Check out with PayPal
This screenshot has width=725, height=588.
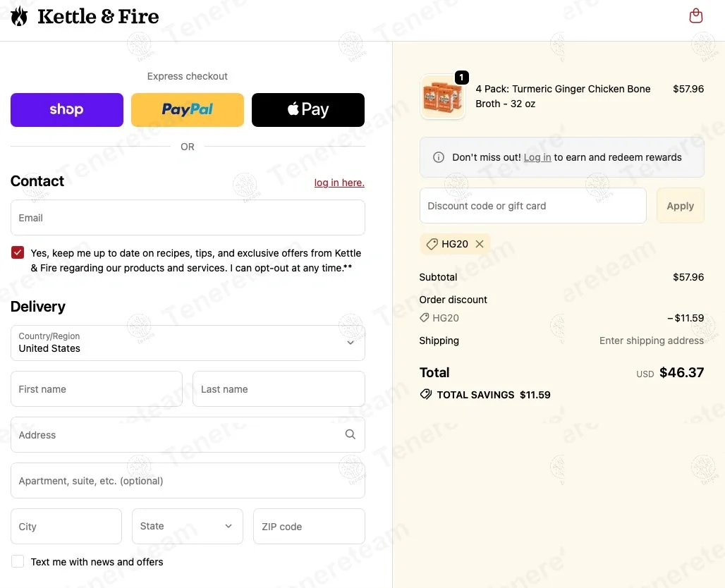(188, 110)
